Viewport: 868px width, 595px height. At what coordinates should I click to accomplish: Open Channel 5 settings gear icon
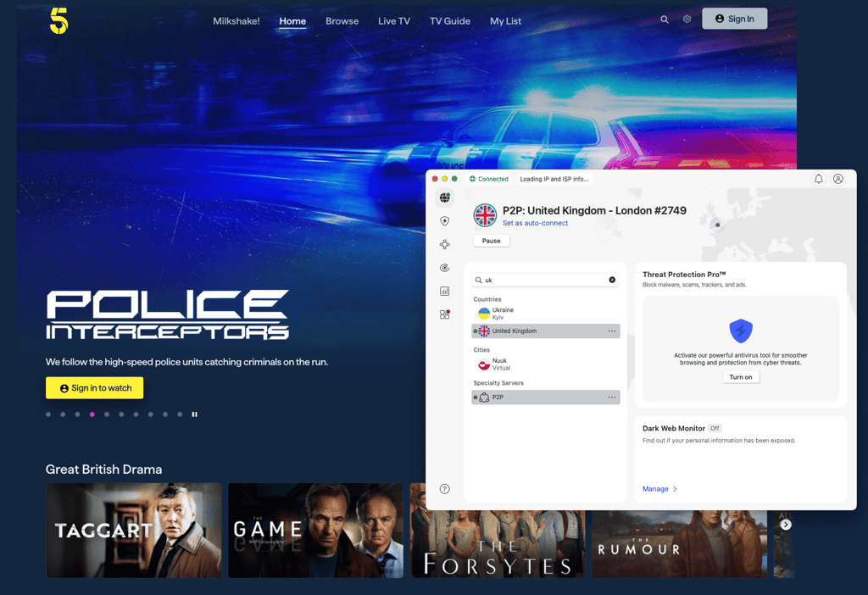tap(687, 19)
